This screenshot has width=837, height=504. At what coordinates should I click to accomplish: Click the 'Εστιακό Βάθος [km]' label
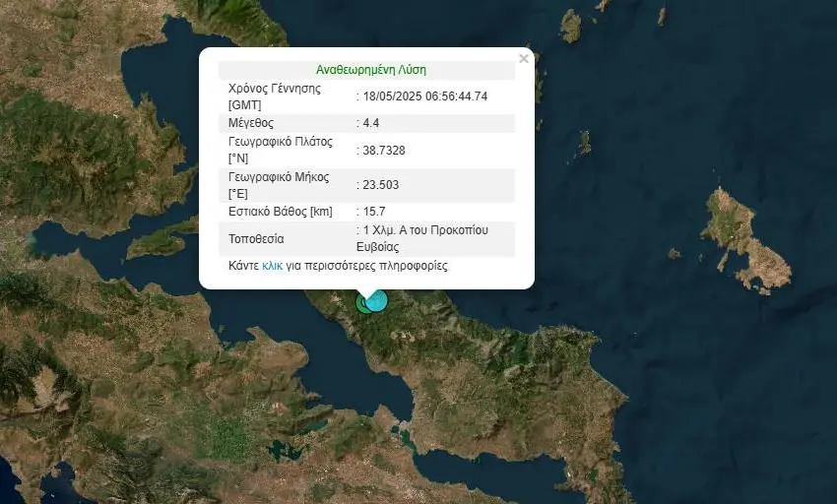point(280,212)
